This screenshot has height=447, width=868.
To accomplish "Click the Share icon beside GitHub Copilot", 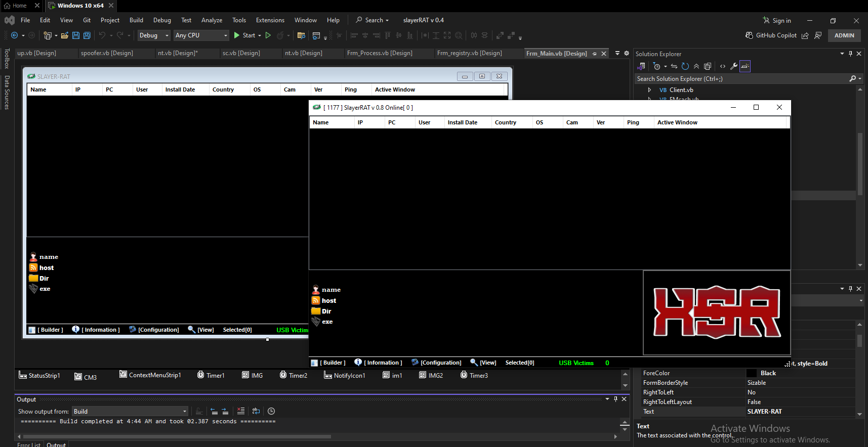I will [x=805, y=35].
